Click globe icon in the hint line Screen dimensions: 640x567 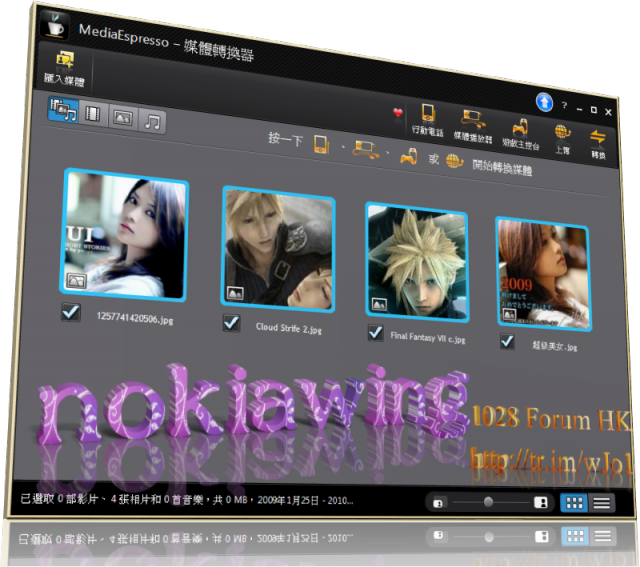click(x=454, y=160)
